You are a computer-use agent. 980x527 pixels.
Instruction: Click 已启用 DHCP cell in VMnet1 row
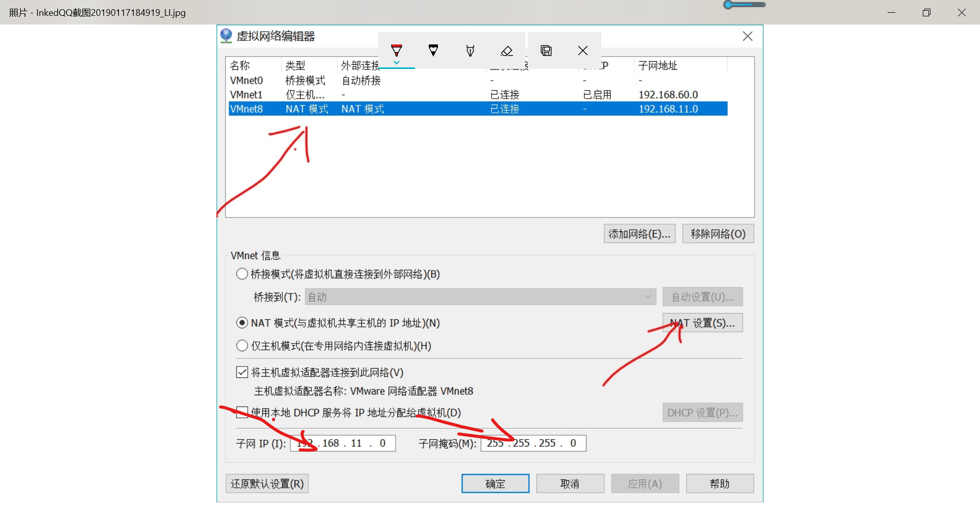pos(597,94)
